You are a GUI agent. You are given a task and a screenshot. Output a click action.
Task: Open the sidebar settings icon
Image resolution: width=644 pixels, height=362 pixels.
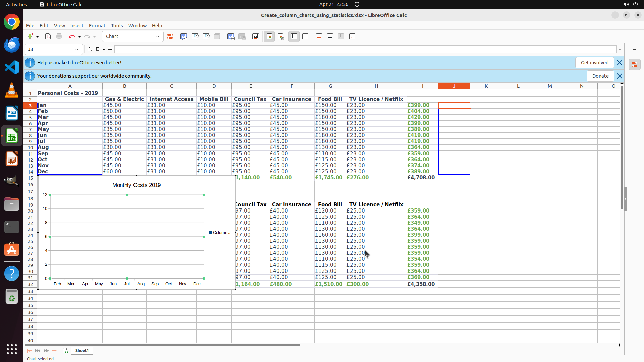tap(634, 50)
